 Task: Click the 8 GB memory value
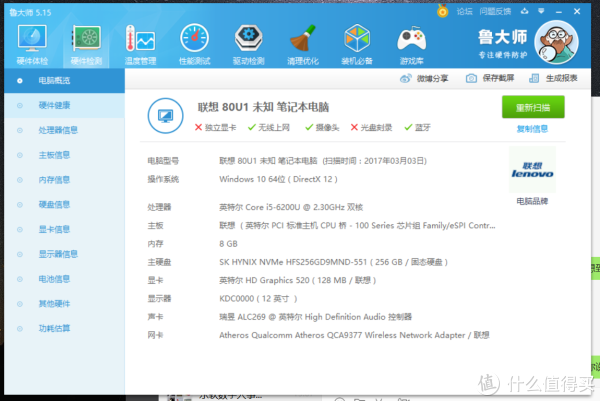228,244
